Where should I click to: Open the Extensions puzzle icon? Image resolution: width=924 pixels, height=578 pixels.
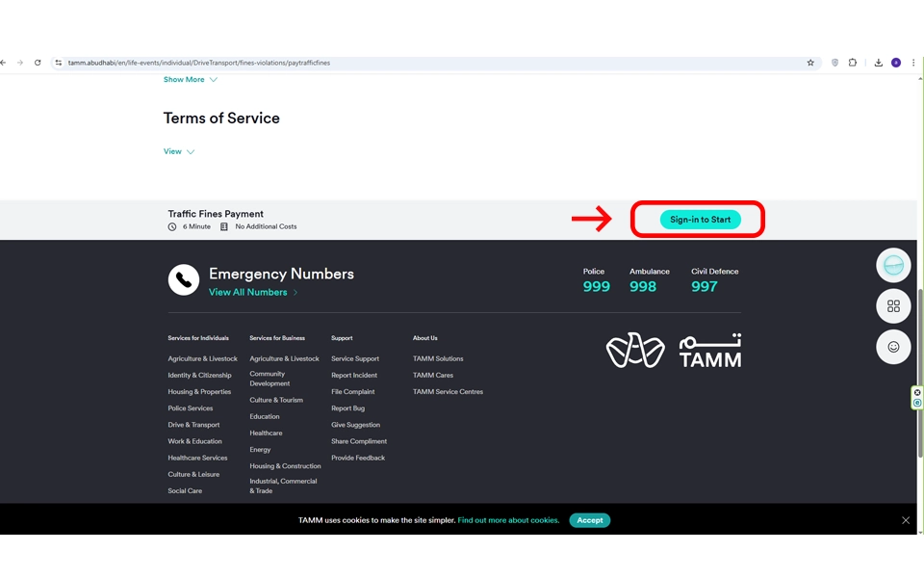point(852,63)
